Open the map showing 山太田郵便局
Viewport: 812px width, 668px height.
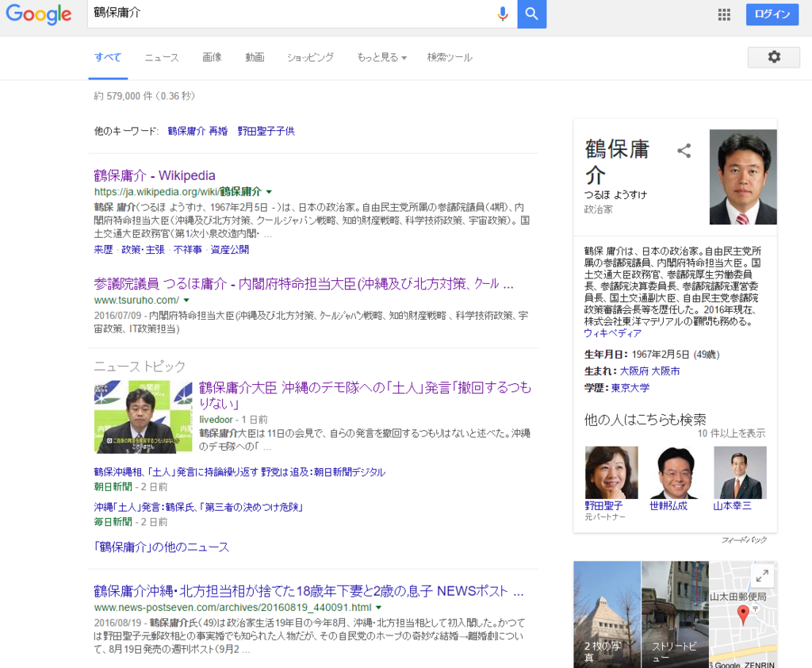[743, 615]
